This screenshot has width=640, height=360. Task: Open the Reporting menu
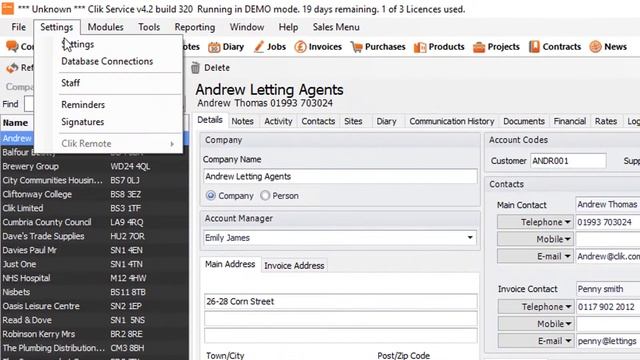[x=195, y=27]
